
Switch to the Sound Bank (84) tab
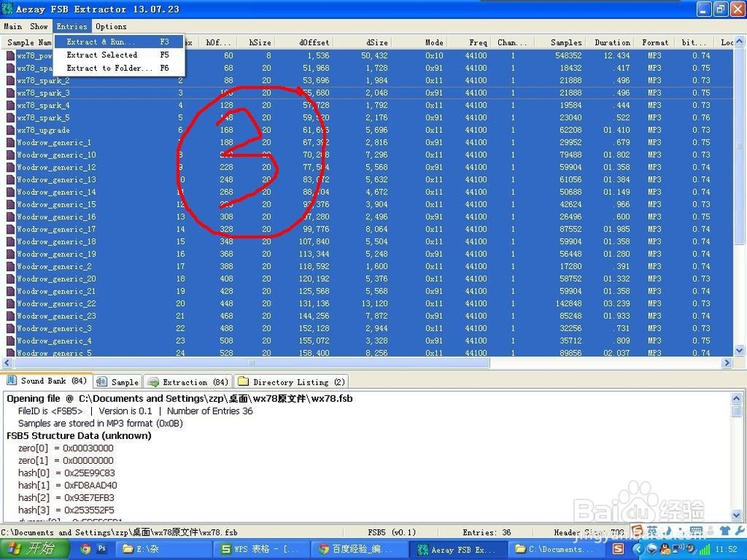pos(46,381)
